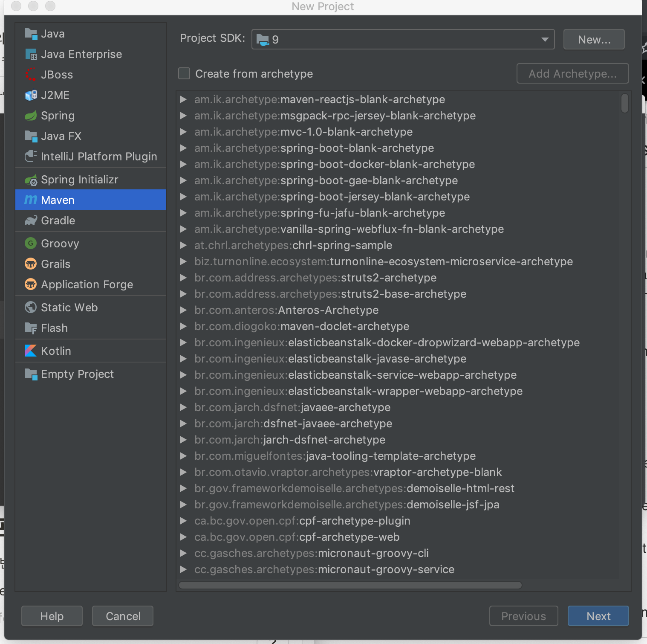Click the Spring leaf icon
The height and width of the screenshot is (644, 647).
(31, 116)
